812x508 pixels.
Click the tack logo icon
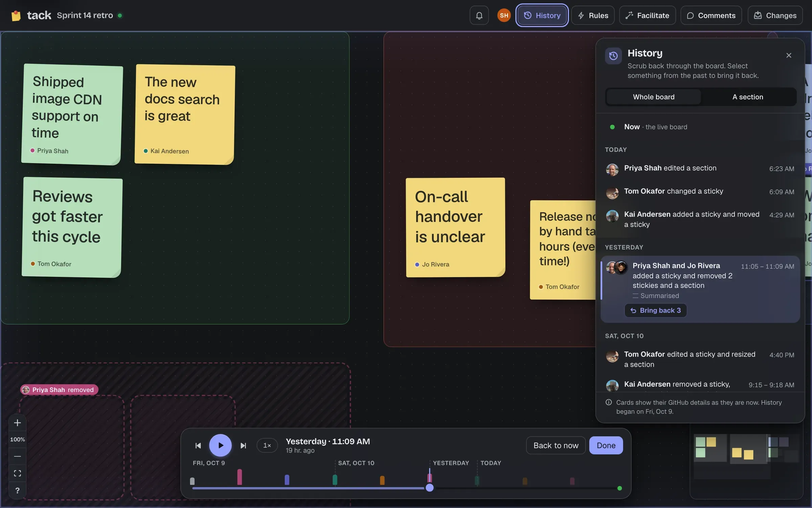pyautogui.click(x=16, y=16)
